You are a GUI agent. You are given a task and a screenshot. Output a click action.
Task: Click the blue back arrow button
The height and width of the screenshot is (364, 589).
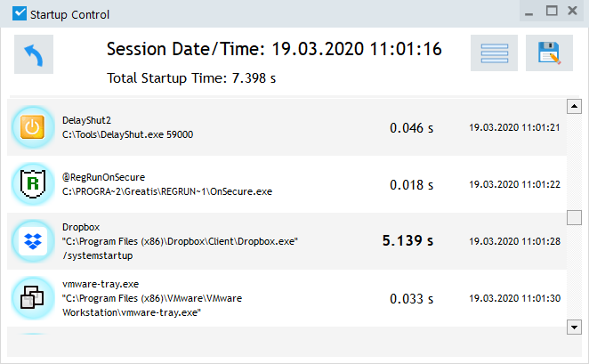[x=34, y=55]
